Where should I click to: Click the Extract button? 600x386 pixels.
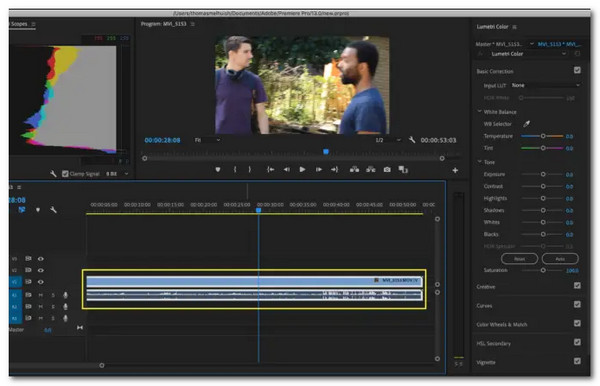[371, 169]
